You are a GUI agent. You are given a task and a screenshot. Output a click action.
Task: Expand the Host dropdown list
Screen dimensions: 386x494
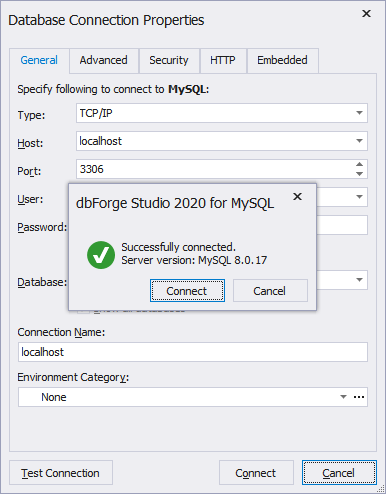(x=359, y=141)
